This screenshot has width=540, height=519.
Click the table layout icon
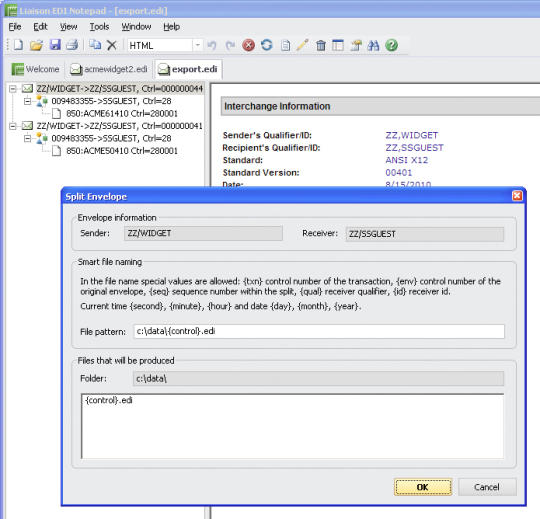click(x=338, y=45)
